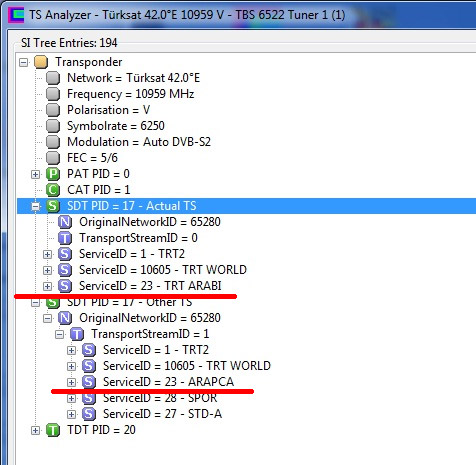The image size is (476, 465).
Task: Select 'OriginalNetworkID = 65280' label under Actual TS
Action: point(150,222)
